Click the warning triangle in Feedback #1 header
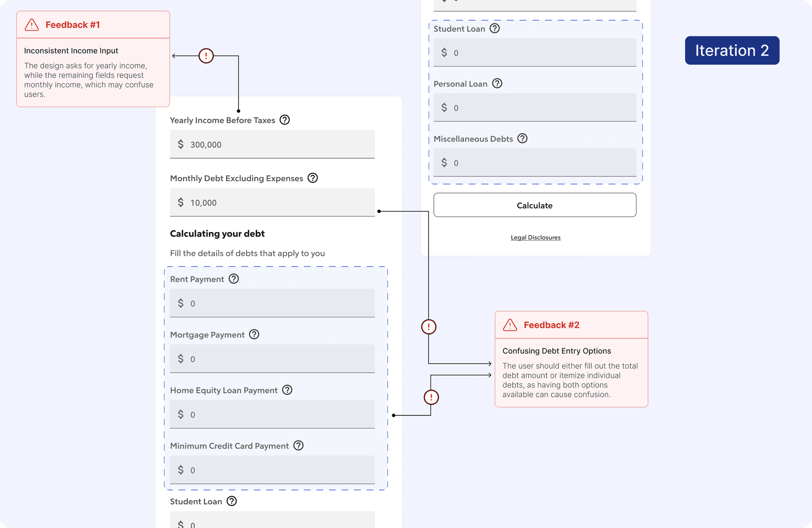Screen dimensions: 812x528 click(32, 25)
